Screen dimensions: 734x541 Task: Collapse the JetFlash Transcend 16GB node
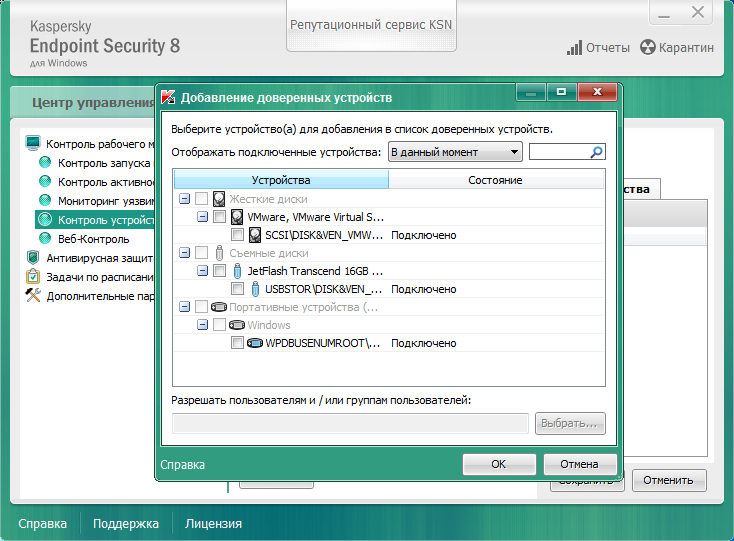coord(202,271)
